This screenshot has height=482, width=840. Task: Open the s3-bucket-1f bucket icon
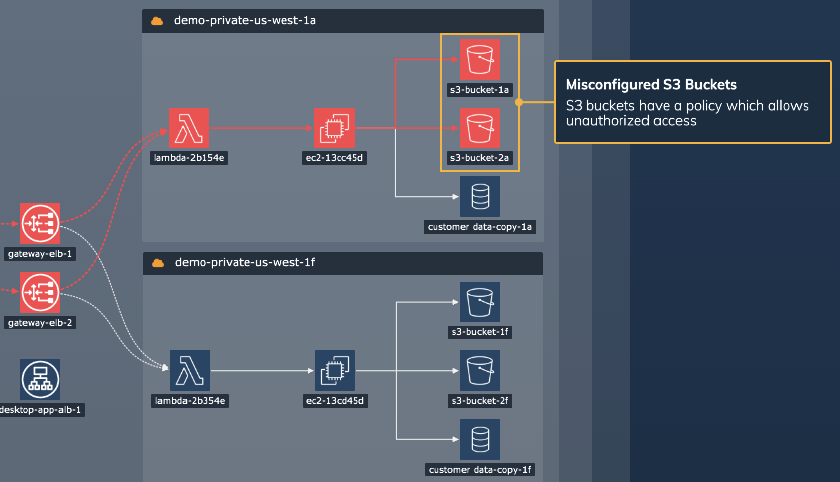(479, 302)
